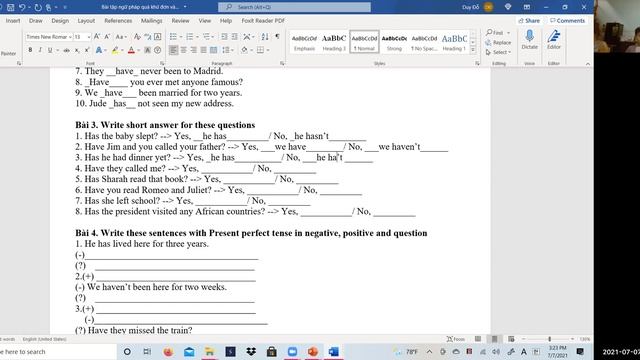
Task: Click bullets list icon
Action: (173, 37)
